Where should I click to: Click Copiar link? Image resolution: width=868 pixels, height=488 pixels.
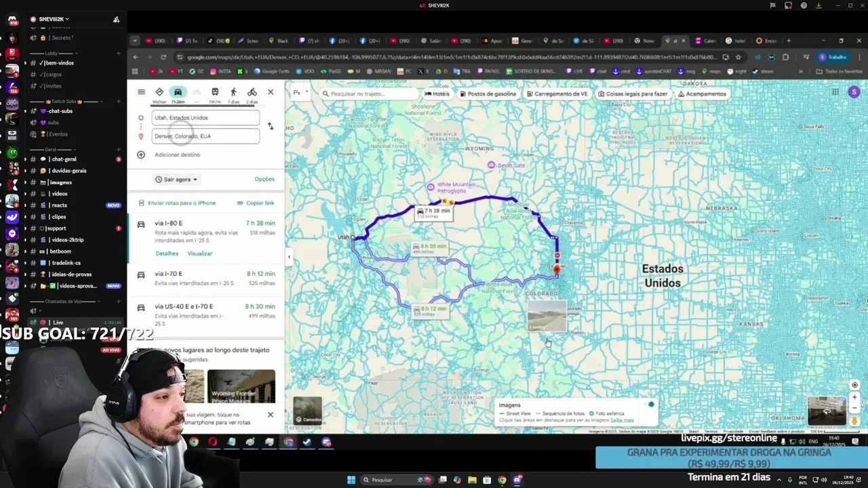tap(256, 203)
